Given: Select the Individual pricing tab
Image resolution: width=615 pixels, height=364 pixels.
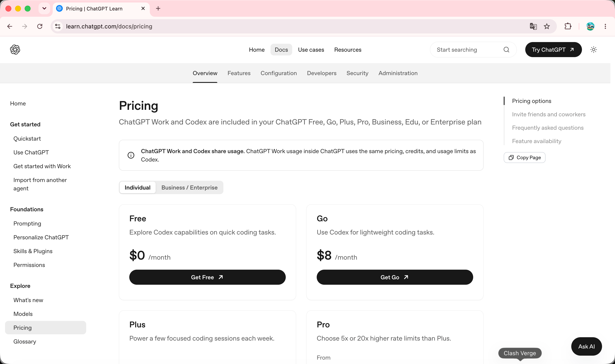Looking at the screenshot, I should [x=138, y=188].
